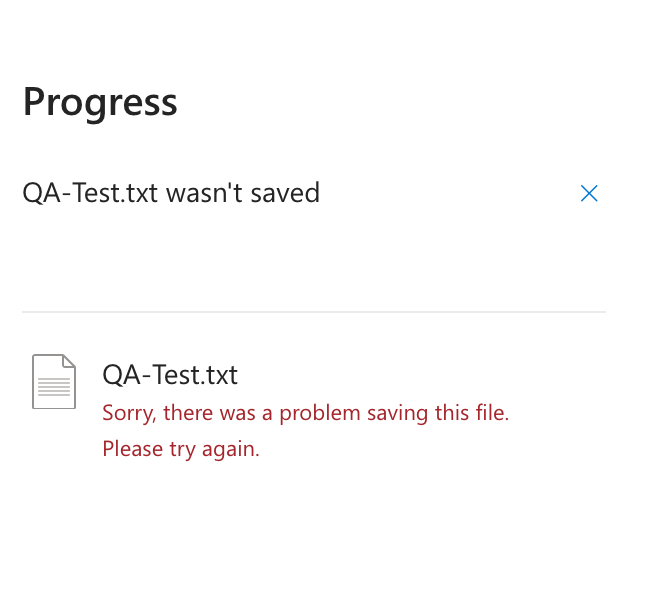This screenshot has width=648, height=616.
Task: Click the red "Please try again." text
Action: 181,449
